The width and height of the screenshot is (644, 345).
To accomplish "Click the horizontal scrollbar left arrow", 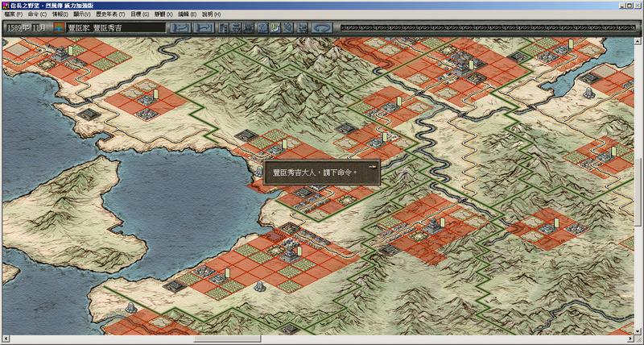I will [x=6, y=339].
